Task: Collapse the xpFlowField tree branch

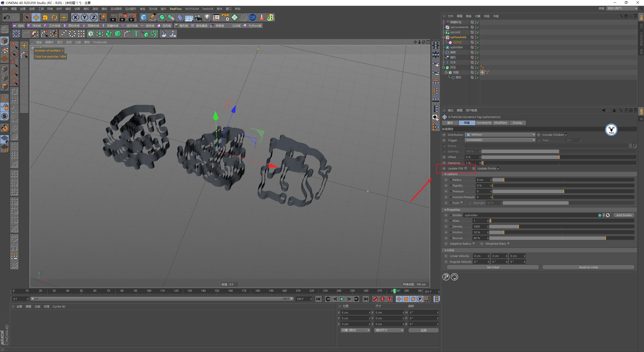Action: pyautogui.click(x=444, y=37)
